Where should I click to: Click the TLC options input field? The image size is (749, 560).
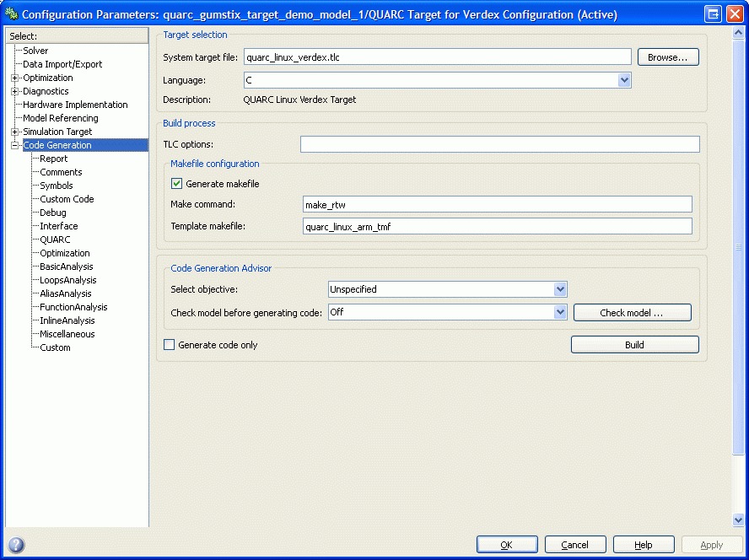coord(499,144)
